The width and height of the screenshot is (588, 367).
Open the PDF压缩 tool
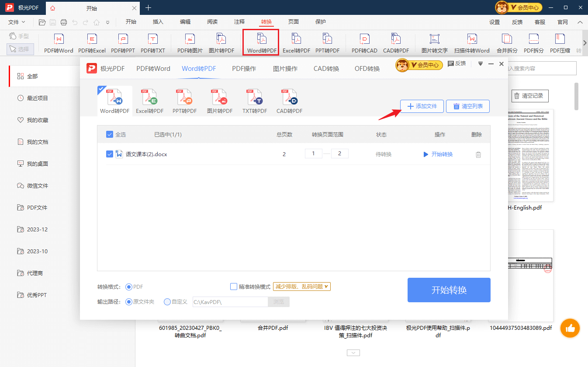(x=560, y=43)
